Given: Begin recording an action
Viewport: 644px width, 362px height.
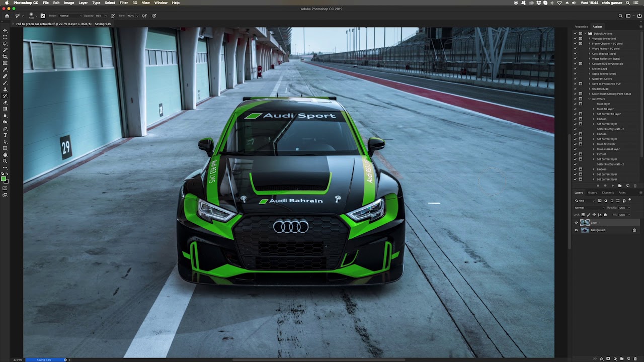Looking at the screenshot, I should (x=605, y=186).
